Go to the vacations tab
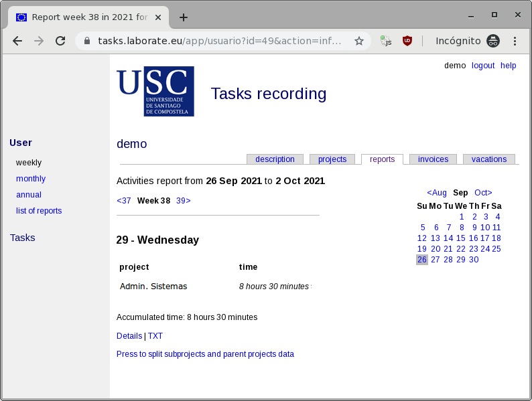The width and height of the screenshot is (532, 401). (488, 159)
